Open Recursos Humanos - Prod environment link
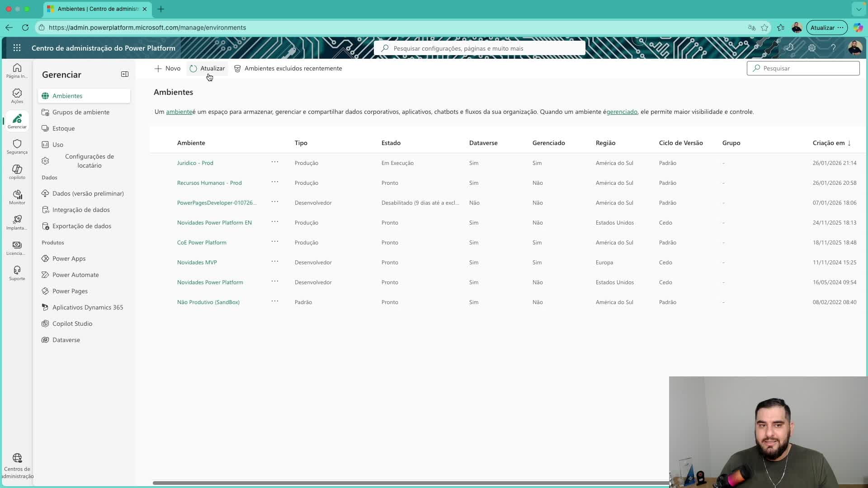The width and height of the screenshot is (868, 488). tap(209, 183)
